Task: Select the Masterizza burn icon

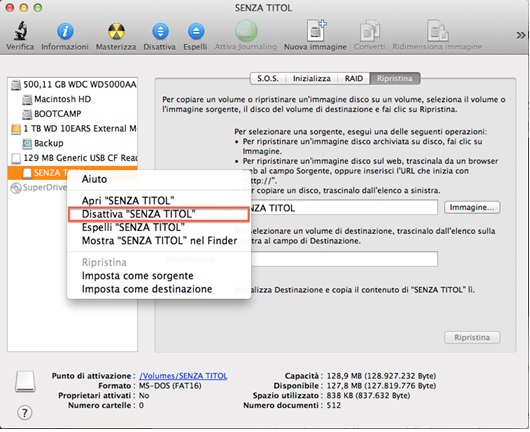Action: coord(116,31)
